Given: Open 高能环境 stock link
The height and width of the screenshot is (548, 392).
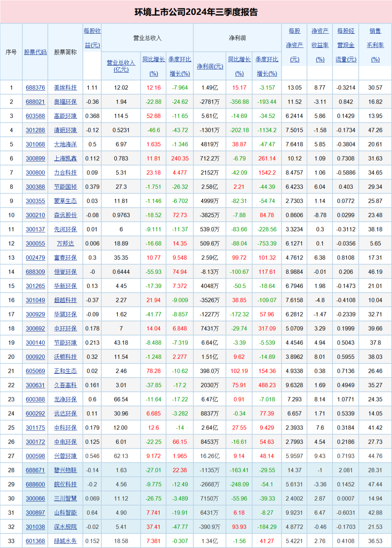Looking at the screenshot, I should point(65,116).
